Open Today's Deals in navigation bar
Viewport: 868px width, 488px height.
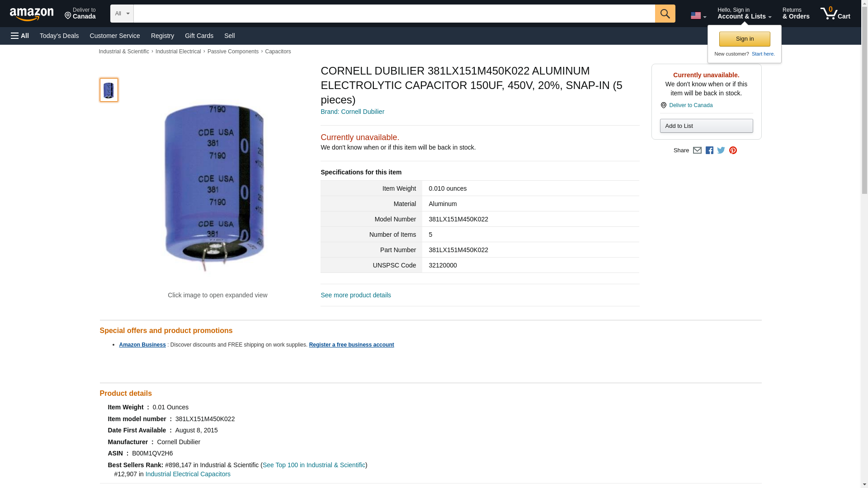[x=59, y=36]
